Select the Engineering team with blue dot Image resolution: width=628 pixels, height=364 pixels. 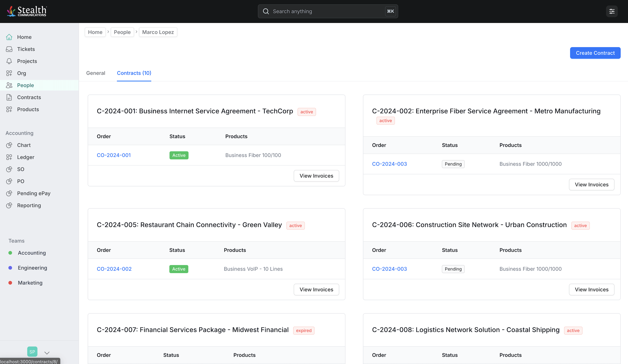(x=32, y=268)
